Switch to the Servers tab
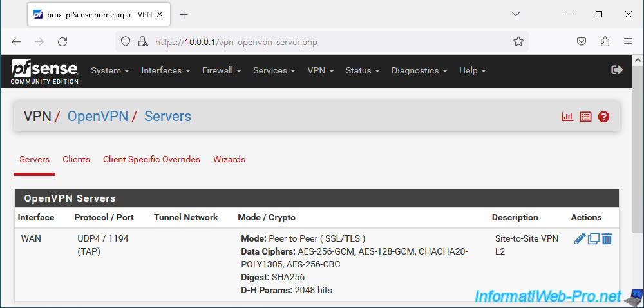Viewport: 644px width, 308px height. [35, 159]
